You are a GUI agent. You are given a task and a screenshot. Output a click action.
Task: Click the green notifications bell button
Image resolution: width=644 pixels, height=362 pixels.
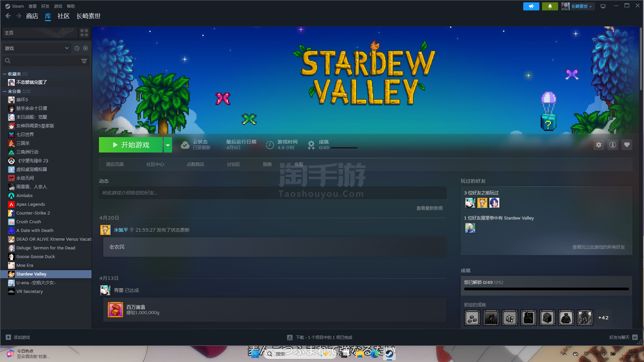[550, 6]
